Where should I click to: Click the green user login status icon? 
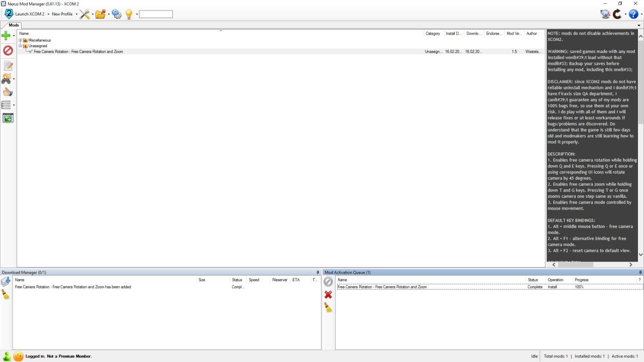pyautogui.click(x=7, y=356)
